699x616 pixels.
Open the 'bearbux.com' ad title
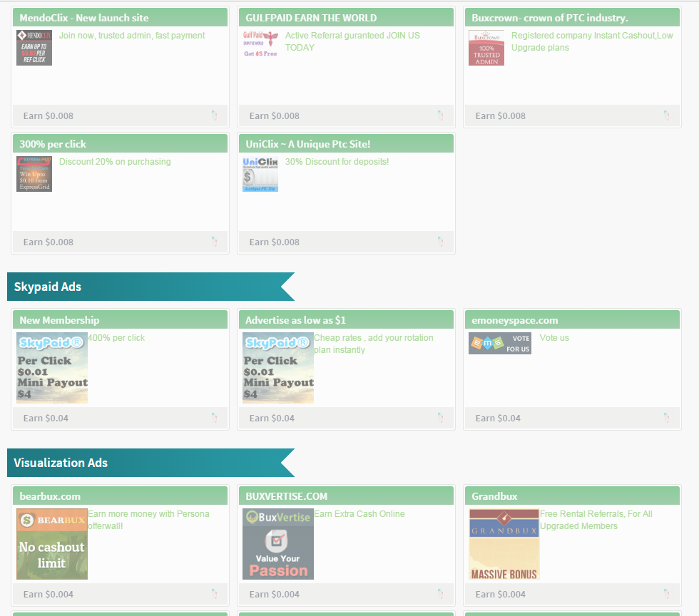click(50, 496)
